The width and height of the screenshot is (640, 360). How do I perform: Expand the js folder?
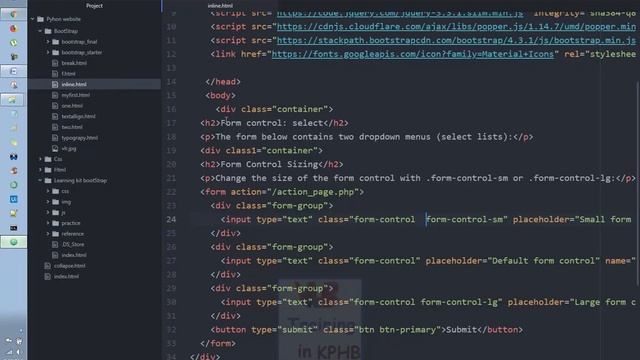(x=48, y=212)
